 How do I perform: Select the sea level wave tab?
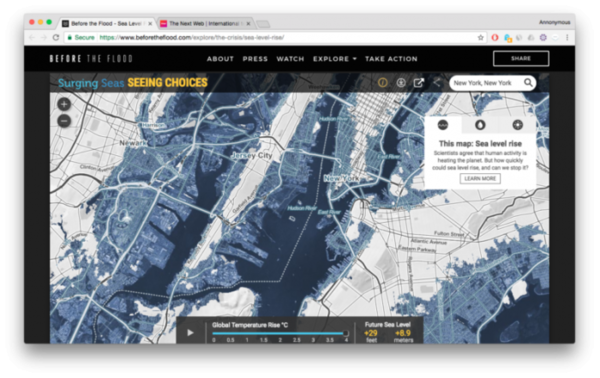click(443, 125)
